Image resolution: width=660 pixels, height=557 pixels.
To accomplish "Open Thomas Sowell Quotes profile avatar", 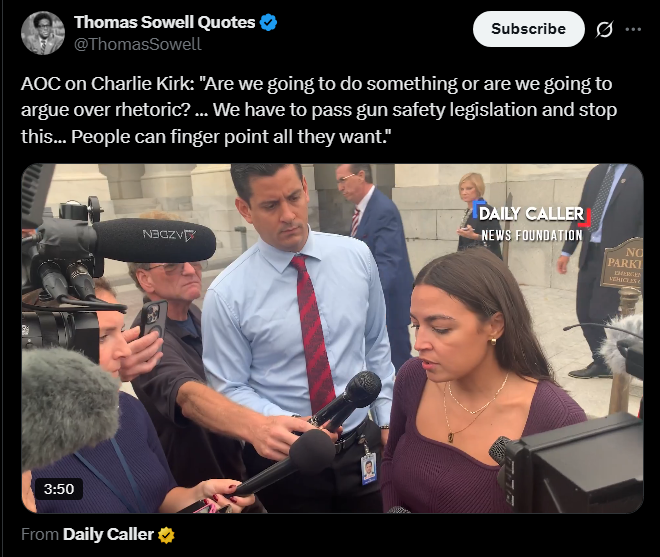I will pyautogui.click(x=43, y=33).
